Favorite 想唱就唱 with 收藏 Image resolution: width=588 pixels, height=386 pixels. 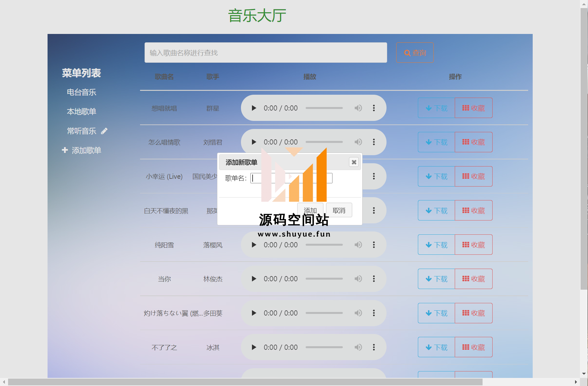point(474,108)
